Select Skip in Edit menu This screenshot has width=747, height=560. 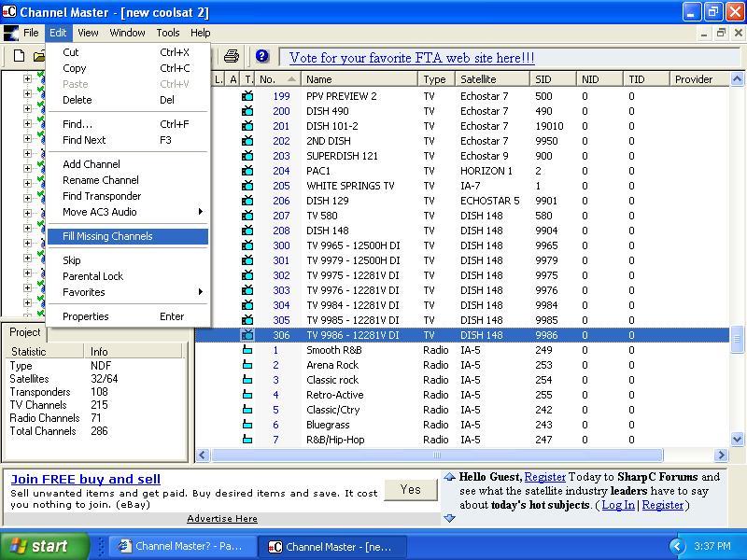click(128, 260)
